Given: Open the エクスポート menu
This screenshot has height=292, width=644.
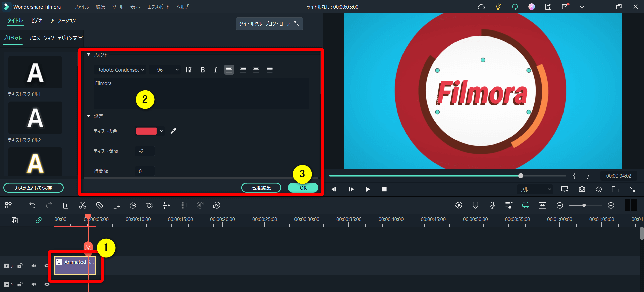Looking at the screenshot, I should click(158, 7).
